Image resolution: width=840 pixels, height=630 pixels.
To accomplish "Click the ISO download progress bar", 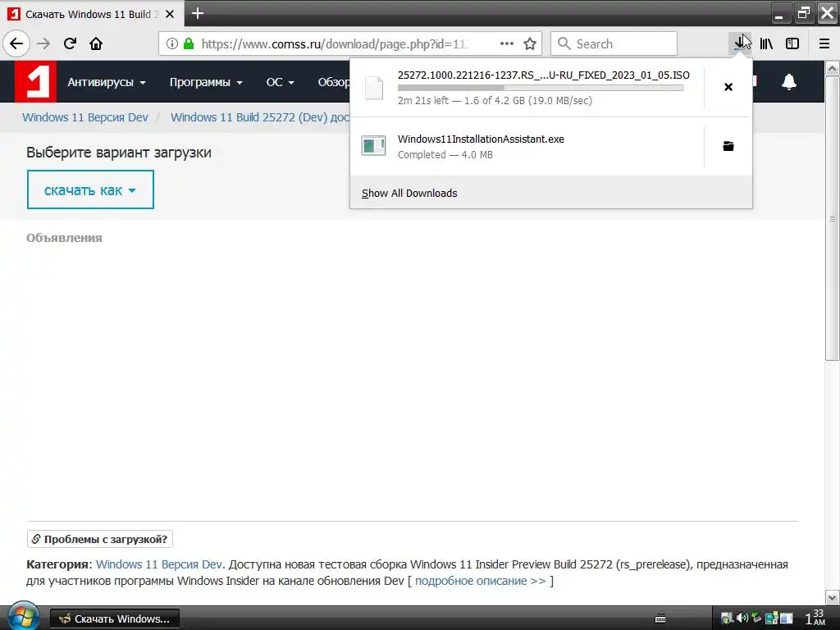I will [540, 87].
